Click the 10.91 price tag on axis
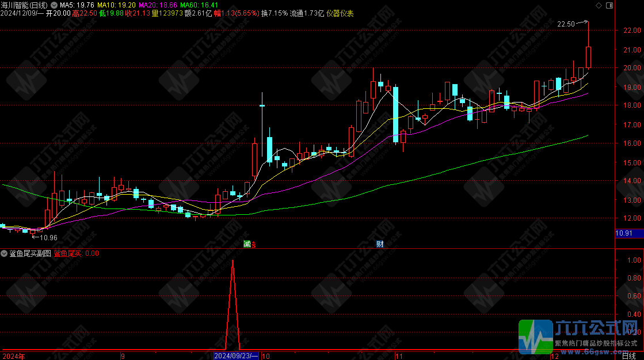Viewport: 644px width, 360px height. click(x=624, y=233)
